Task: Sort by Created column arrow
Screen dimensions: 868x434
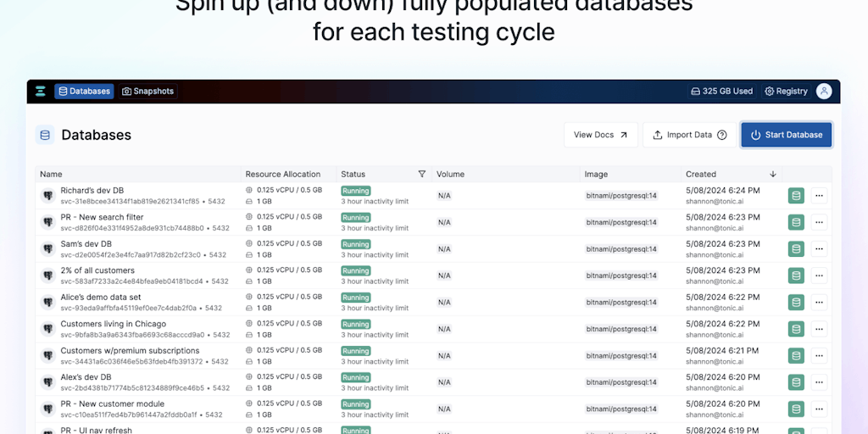Action: coord(773,174)
